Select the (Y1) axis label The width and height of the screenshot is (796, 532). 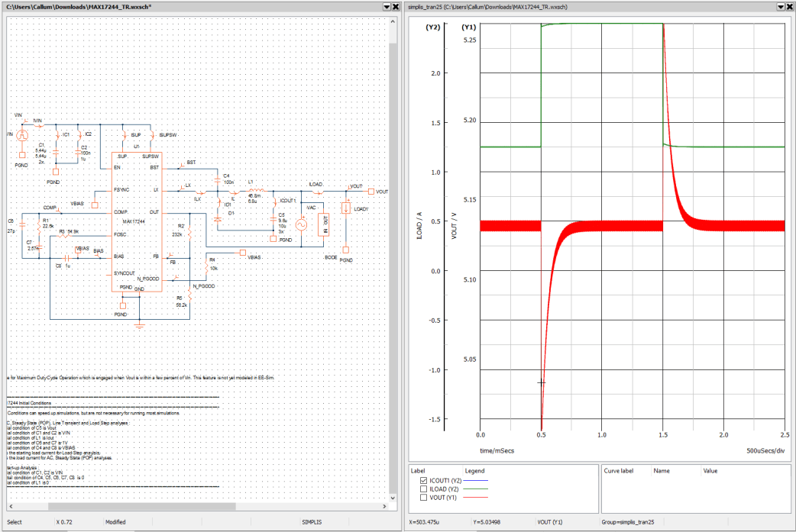click(468, 27)
